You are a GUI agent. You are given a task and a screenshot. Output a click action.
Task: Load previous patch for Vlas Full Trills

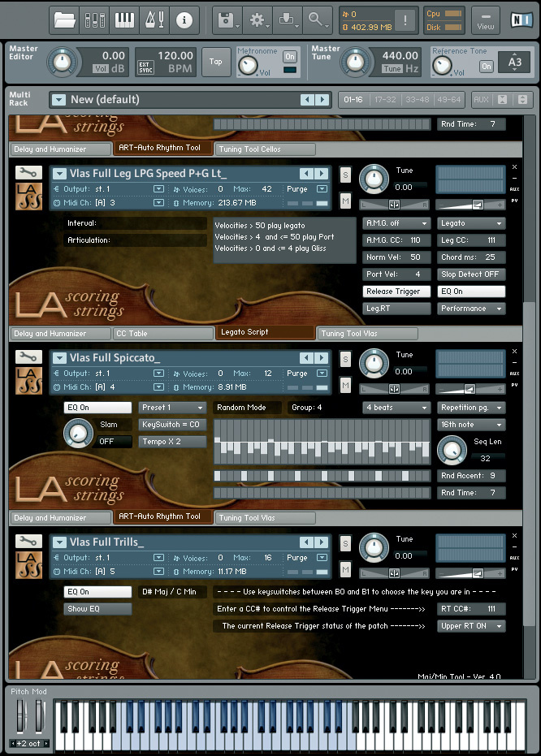[x=307, y=542]
